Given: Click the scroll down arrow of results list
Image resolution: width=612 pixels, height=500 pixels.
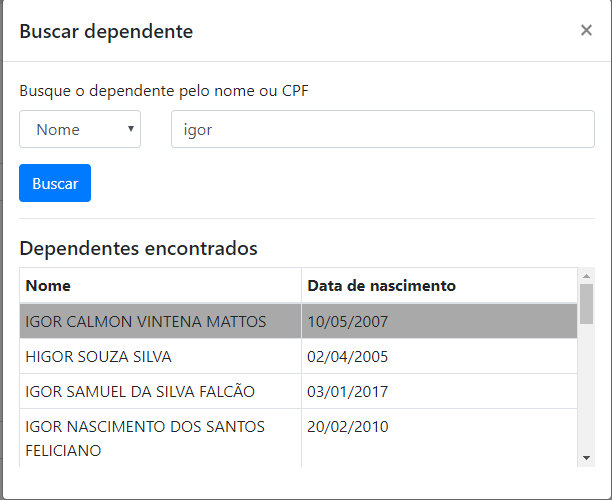Looking at the screenshot, I should pyautogui.click(x=586, y=457).
